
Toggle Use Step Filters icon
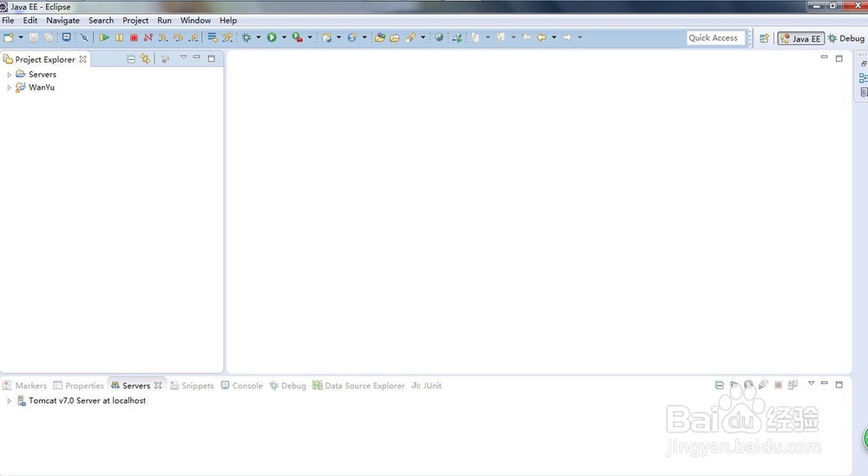click(x=227, y=37)
